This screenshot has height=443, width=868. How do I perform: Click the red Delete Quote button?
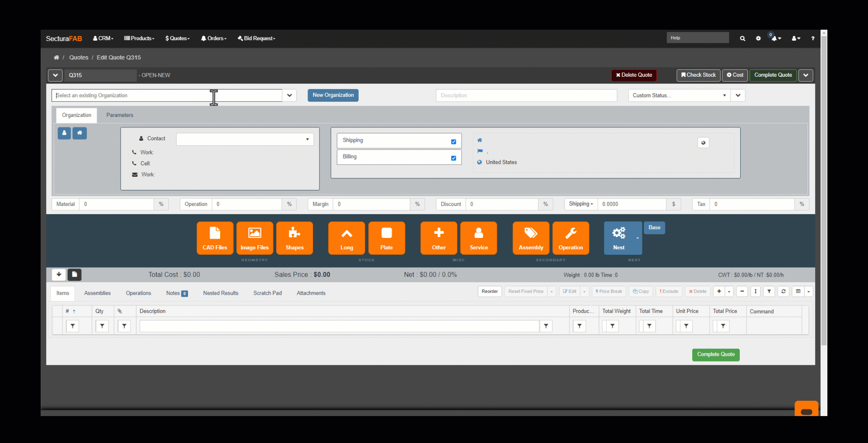pyautogui.click(x=634, y=75)
